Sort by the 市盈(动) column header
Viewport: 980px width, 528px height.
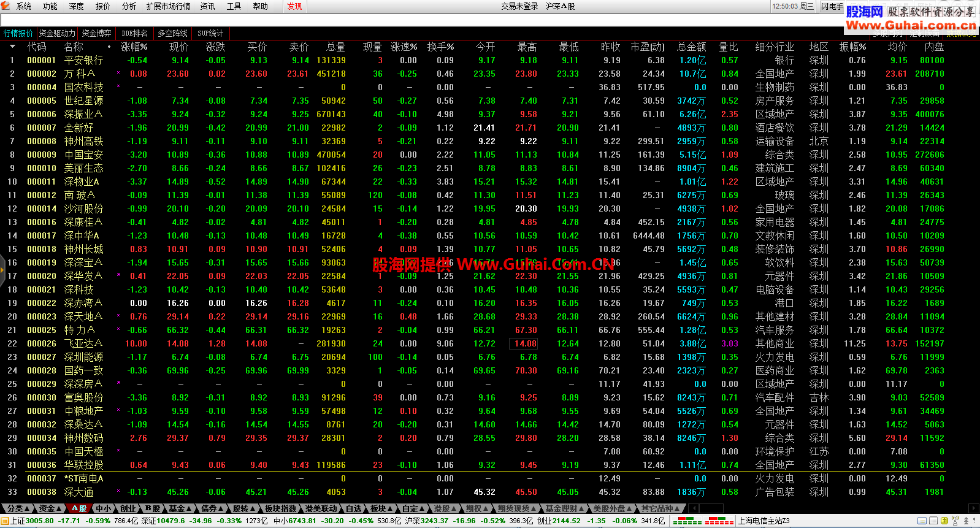coord(648,47)
